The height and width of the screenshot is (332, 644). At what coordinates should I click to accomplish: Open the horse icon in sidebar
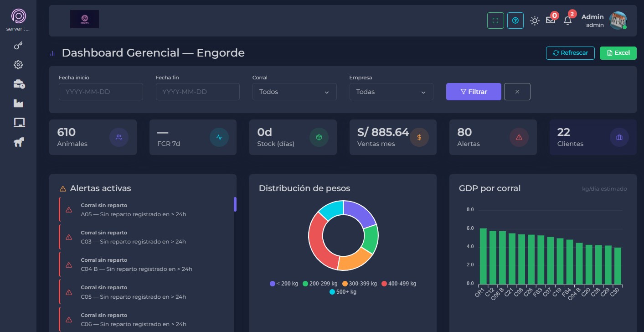tap(18, 143)
